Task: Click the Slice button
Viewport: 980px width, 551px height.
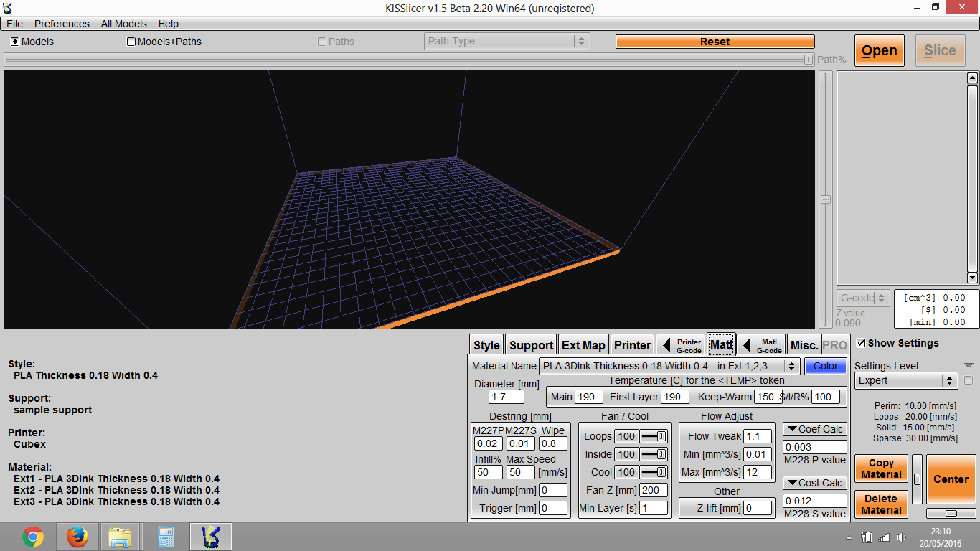Action: pyautogui.click(x=940, y=50)
